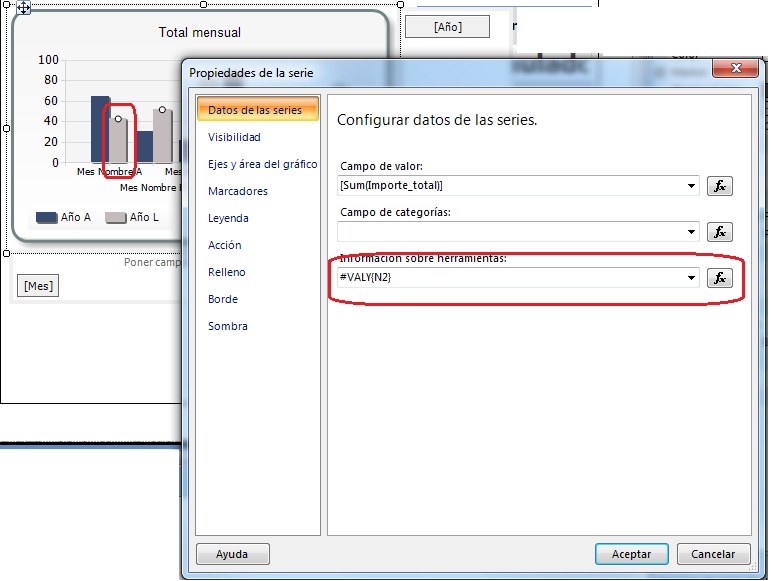This screenshot has width=771, height=581.
Task: Confirm with the Aceptar button
Action: tap(631, 554)
